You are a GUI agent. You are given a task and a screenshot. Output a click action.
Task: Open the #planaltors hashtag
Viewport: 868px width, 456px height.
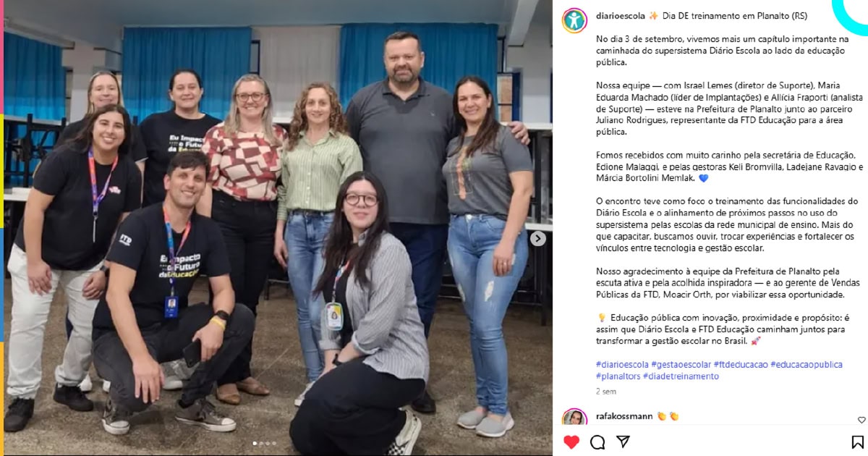coord(617,376)
